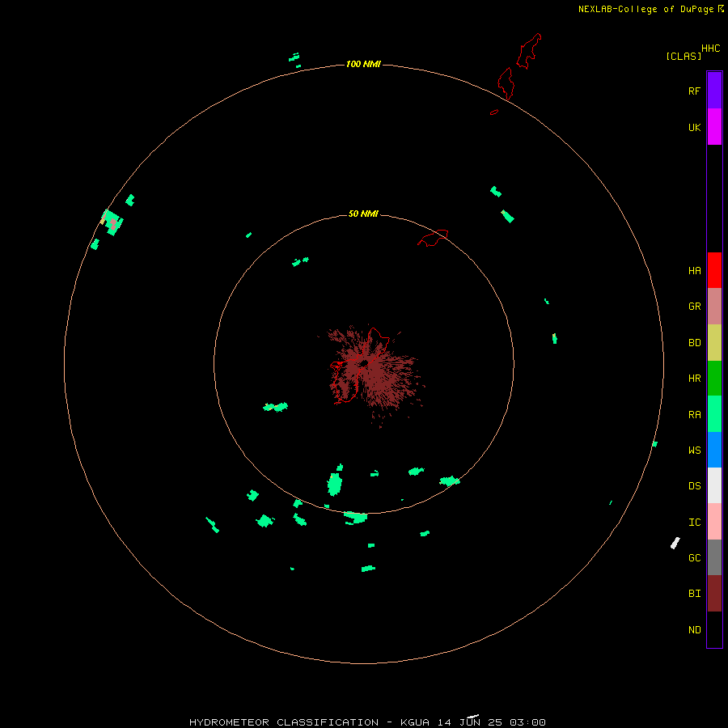728x728 pixels.
Task: Click the BI legend label
Action: point(694,594)
